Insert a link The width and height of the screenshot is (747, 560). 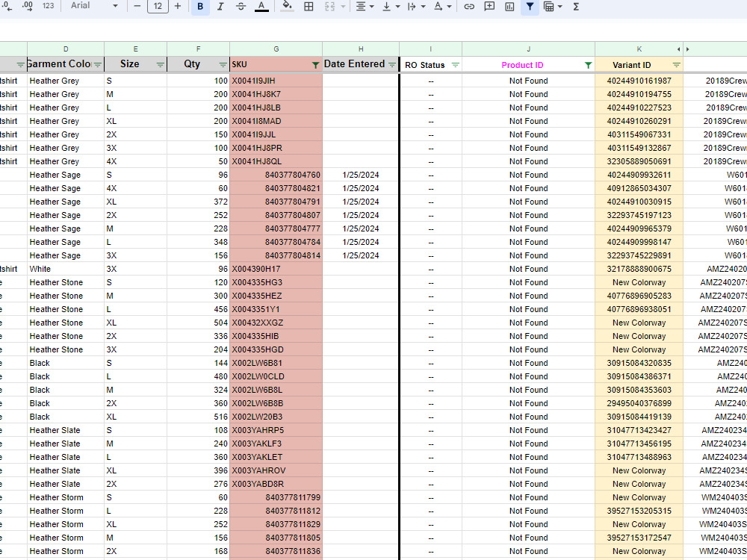click(x=469, y=7)
